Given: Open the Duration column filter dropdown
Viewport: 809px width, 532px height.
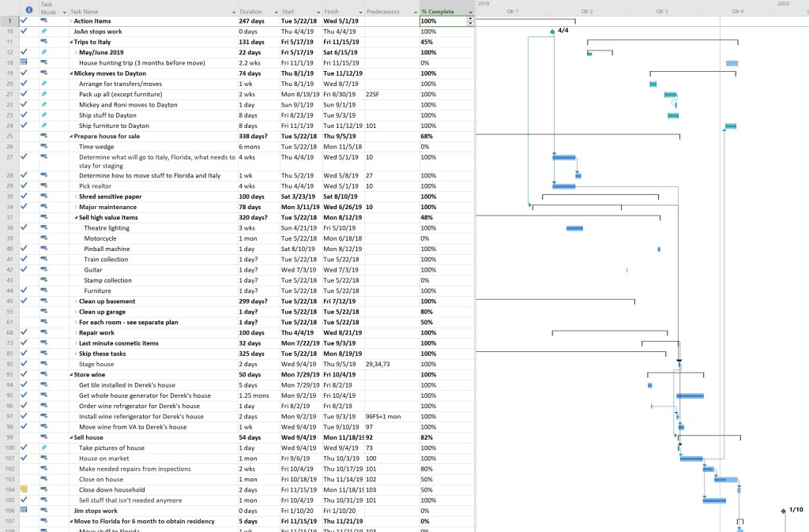Looking at the screenshot, I should [x=276, y=13].
